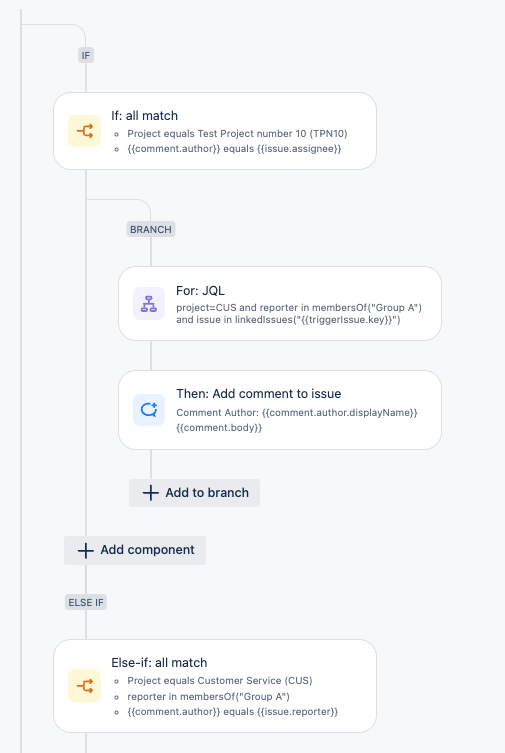This screenshot has height=753, width=505.
Task: Click the purple JQL branch icon
Action: click(149, 304)
